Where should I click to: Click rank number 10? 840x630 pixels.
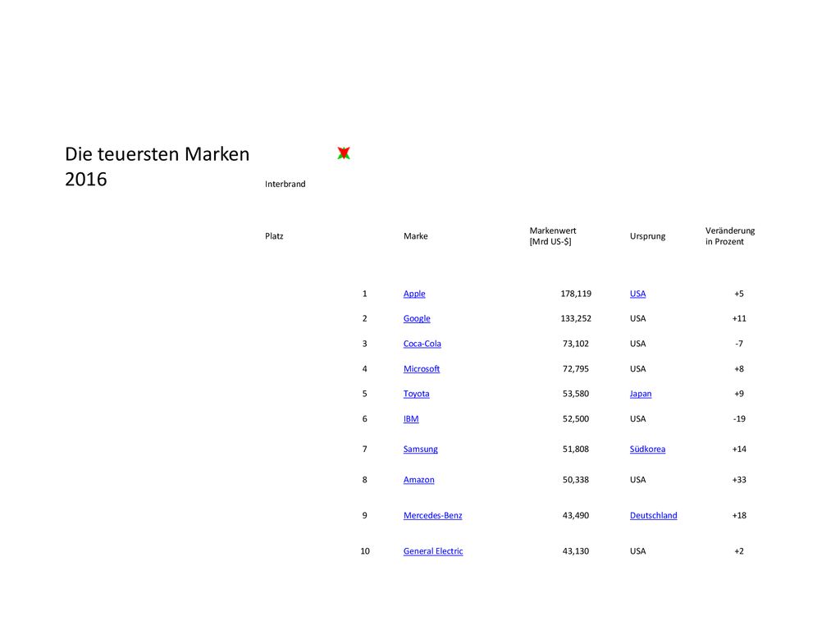tap(365, 550)
